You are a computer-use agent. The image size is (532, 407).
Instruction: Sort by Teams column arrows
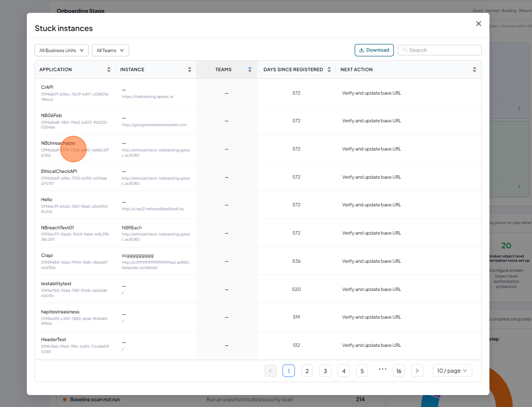250,70
